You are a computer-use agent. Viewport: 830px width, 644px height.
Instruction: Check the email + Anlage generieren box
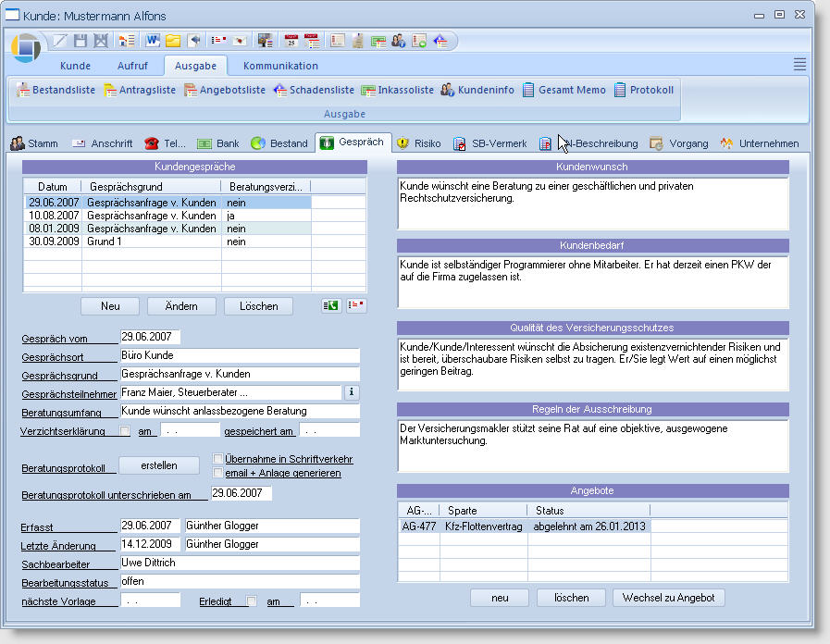tap(217, 473)
